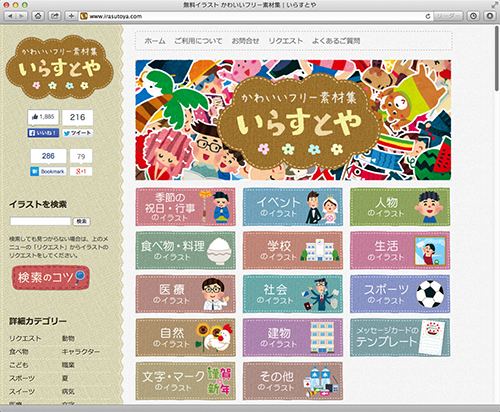Open the Reader button in address bar

[x=448, y=16]
